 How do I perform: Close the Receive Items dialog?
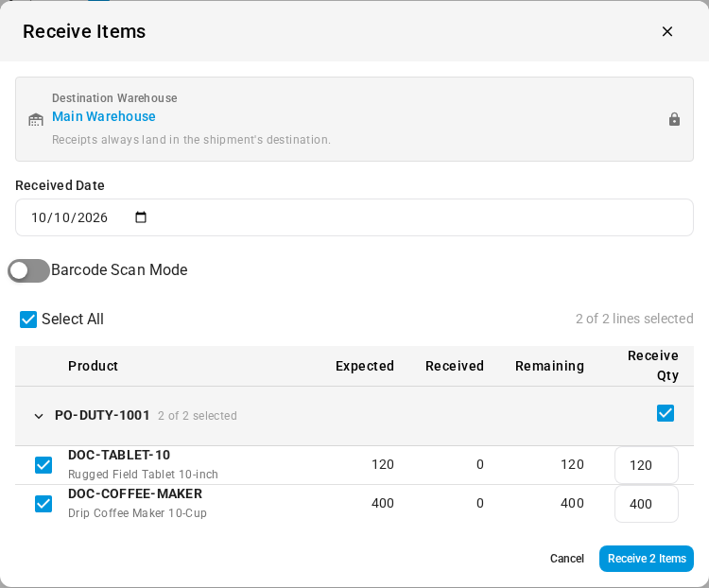coord(667,31)
